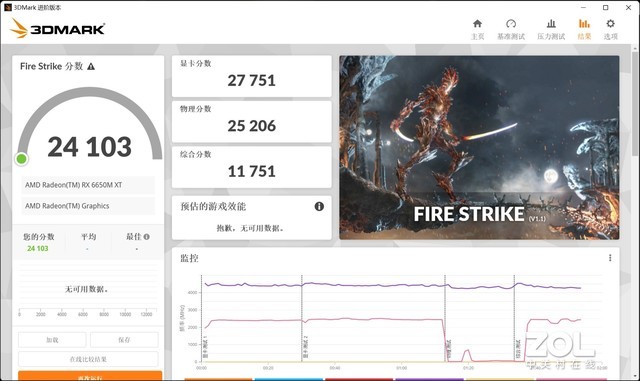Switch to the Results (结果) tab
The image size is (640, 381).
pos(584,29)
